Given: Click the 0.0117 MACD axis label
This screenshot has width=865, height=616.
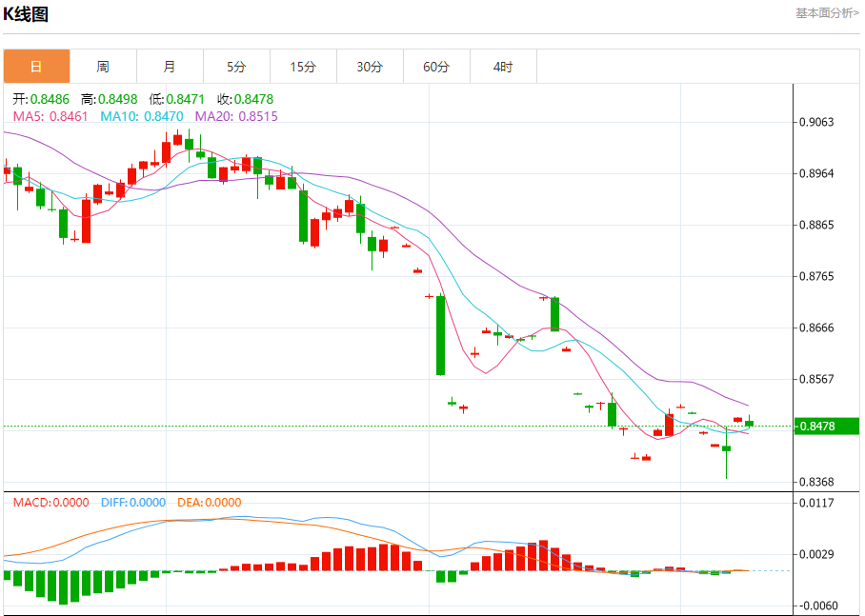Looking at the screenshot, I should [816, 503].
